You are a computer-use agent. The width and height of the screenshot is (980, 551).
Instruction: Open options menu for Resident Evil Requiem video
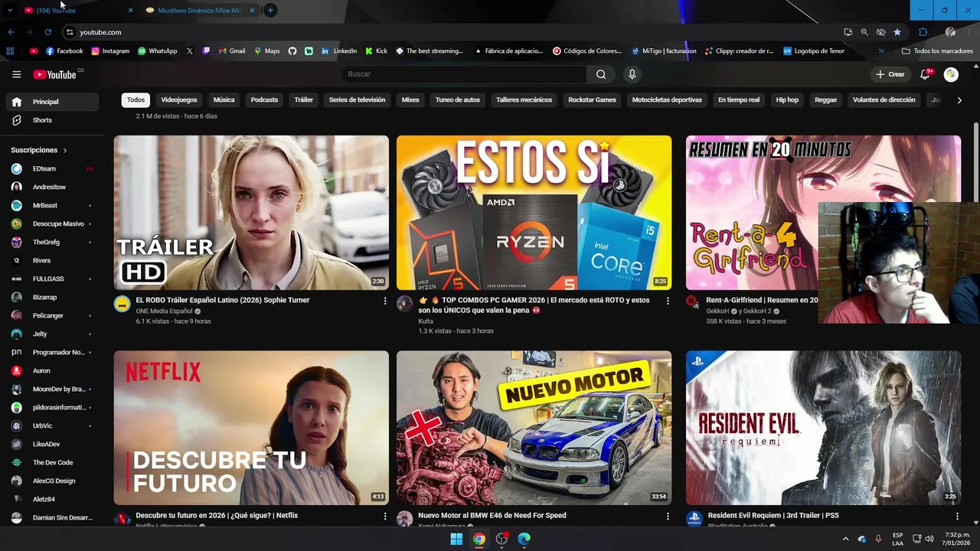(x=957, y=517)
